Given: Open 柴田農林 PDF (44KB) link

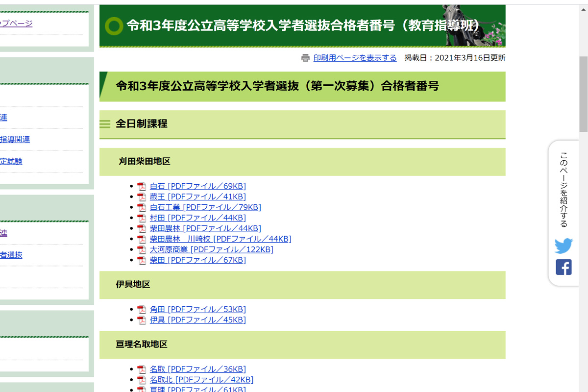Looking at the screenshot, I should (205, 228).
